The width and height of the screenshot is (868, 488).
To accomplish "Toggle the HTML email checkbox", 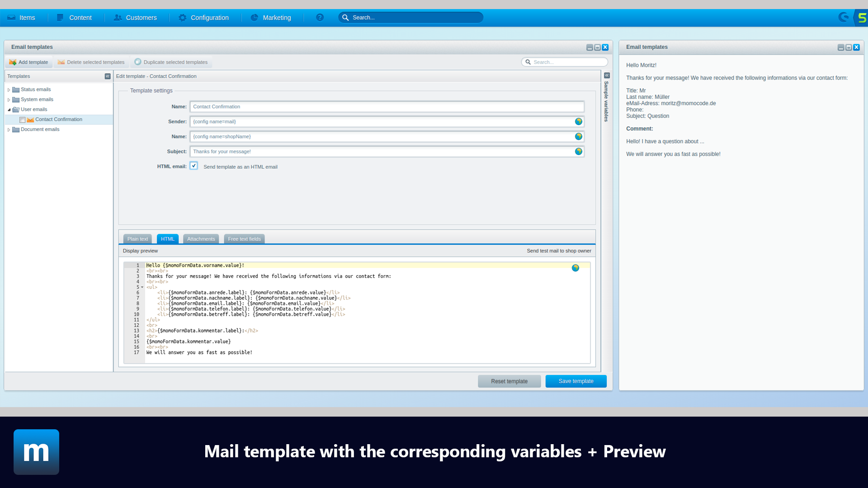I will pos(193,166).
